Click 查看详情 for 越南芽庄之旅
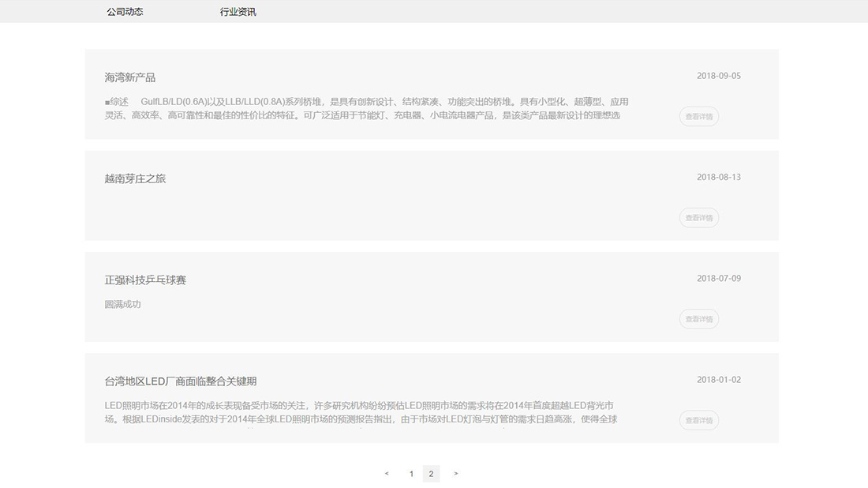 (698, 217)
